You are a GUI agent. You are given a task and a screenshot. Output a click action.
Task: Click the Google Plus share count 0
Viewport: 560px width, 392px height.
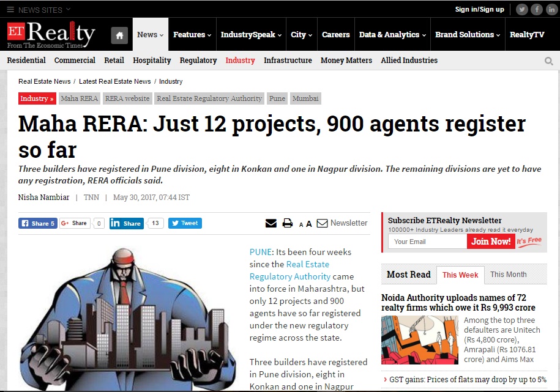pos(99,223)
